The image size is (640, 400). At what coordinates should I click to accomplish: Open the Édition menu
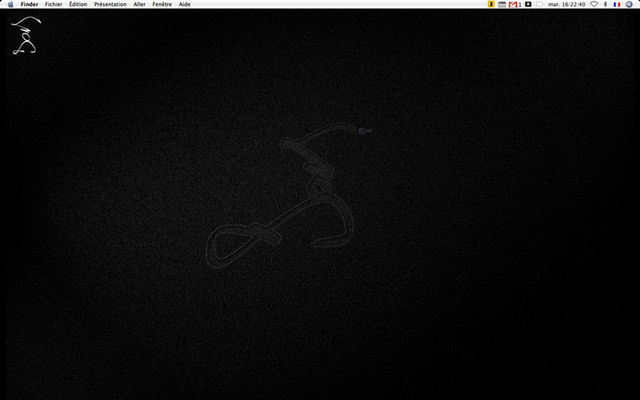click(x=78, y=4)
